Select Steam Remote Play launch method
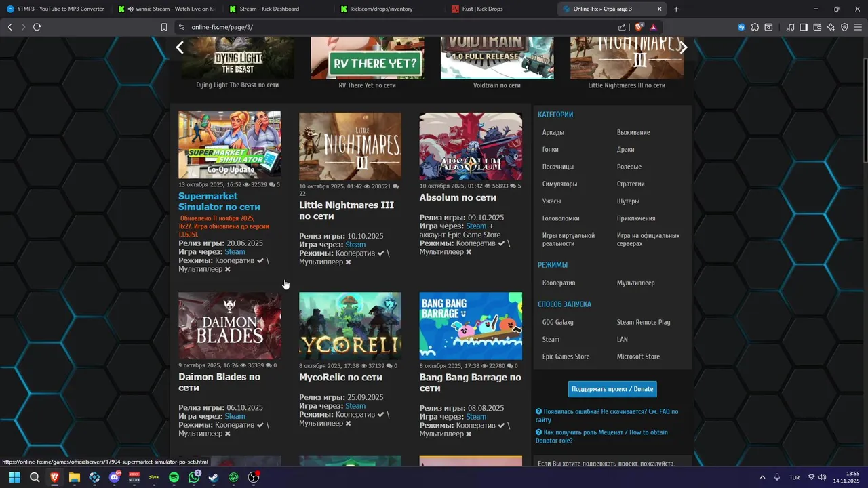This screenshot has width=868, height=488. [x=643, y=322]
